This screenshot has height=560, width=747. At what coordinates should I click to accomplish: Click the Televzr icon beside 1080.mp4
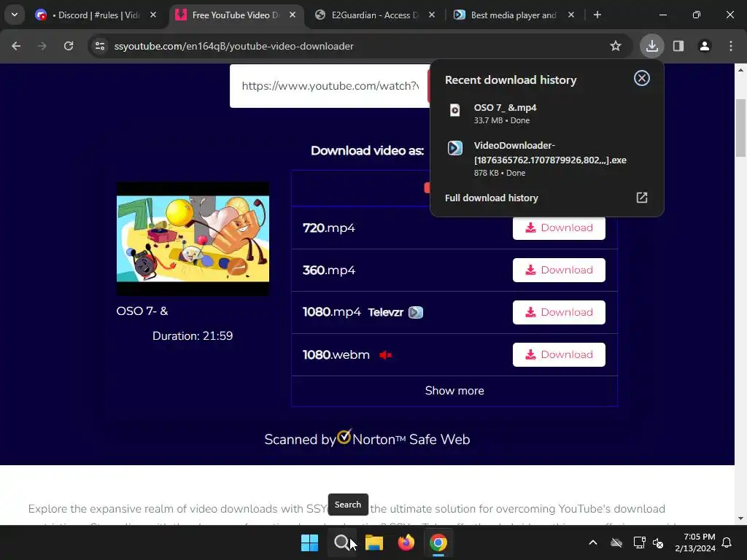(x=416, y=312)
